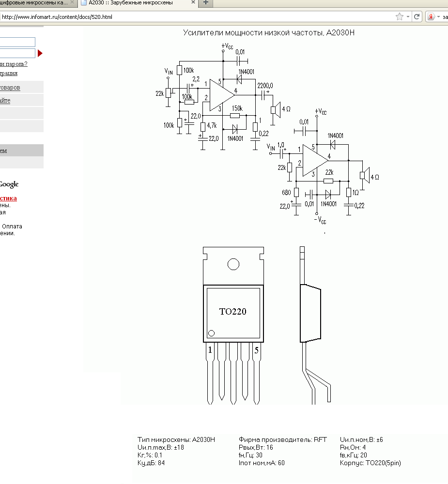Click the text 'Корпус: TO220(5pin)'

point(371,463)
